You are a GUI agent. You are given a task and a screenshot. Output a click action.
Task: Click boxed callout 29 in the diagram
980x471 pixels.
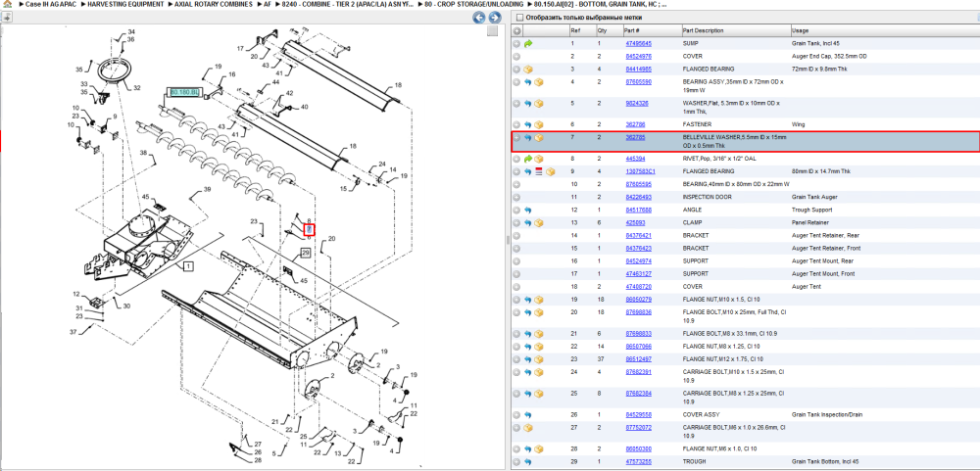coord(305,253)
